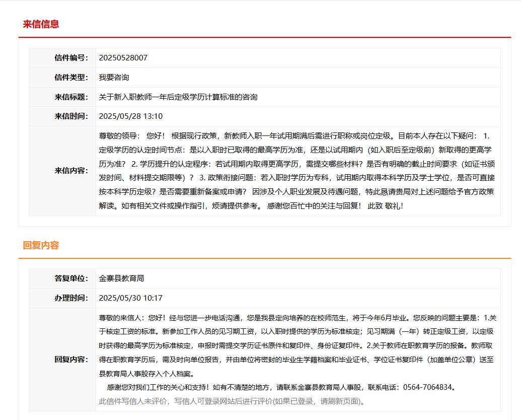Click the 回复内容 row label in the reply table
Image resolution: width=521 pixels, height=420 pixels.
(x=71, y=360)
